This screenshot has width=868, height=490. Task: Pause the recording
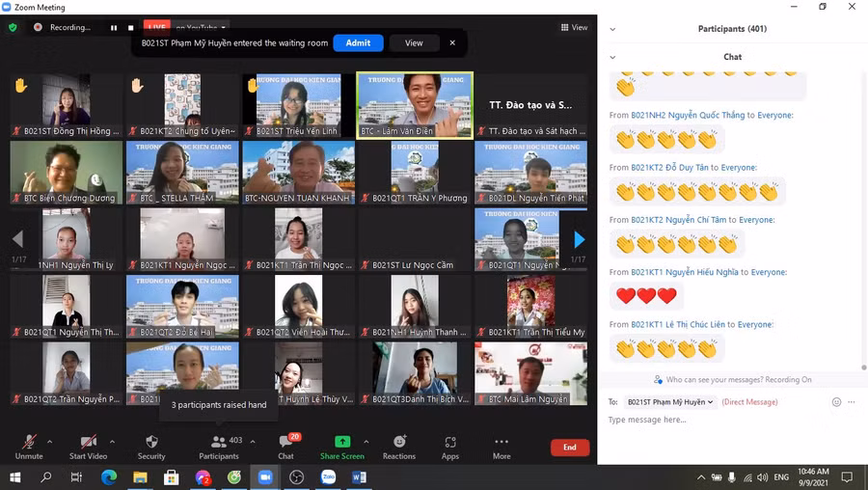click(x=114, y=28)
